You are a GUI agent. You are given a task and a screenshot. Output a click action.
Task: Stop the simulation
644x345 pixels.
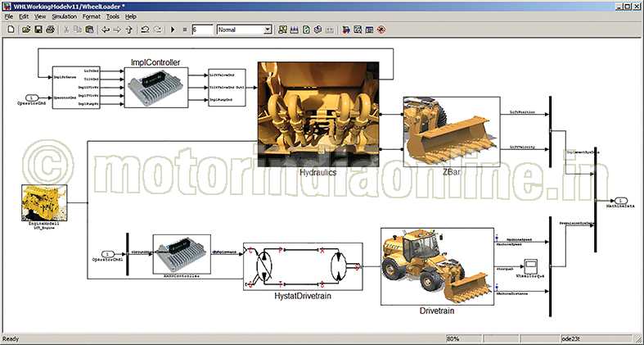point(184,30)
